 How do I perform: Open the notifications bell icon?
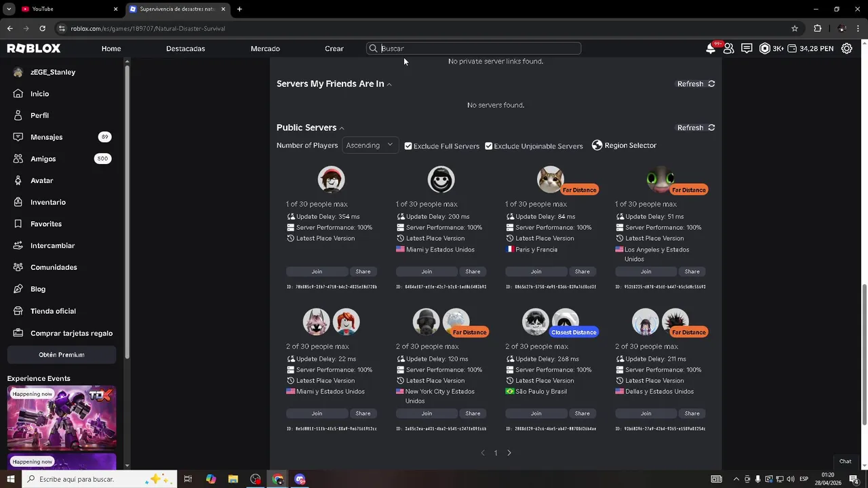click(x=711, y=48)
